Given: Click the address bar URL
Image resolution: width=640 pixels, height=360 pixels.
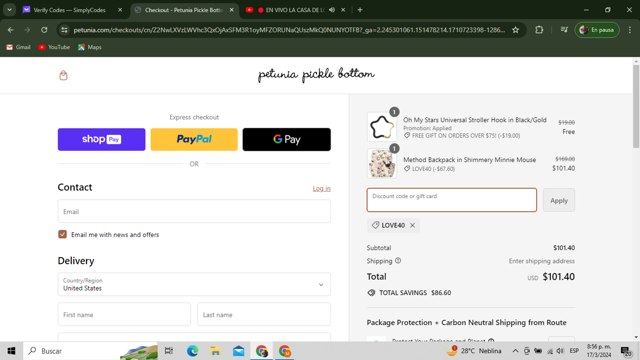Looking at the screenshot, I should (x=289, y=30).
